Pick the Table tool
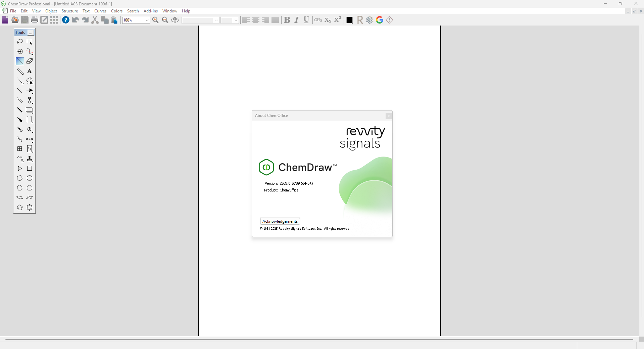 pos(20,149)
